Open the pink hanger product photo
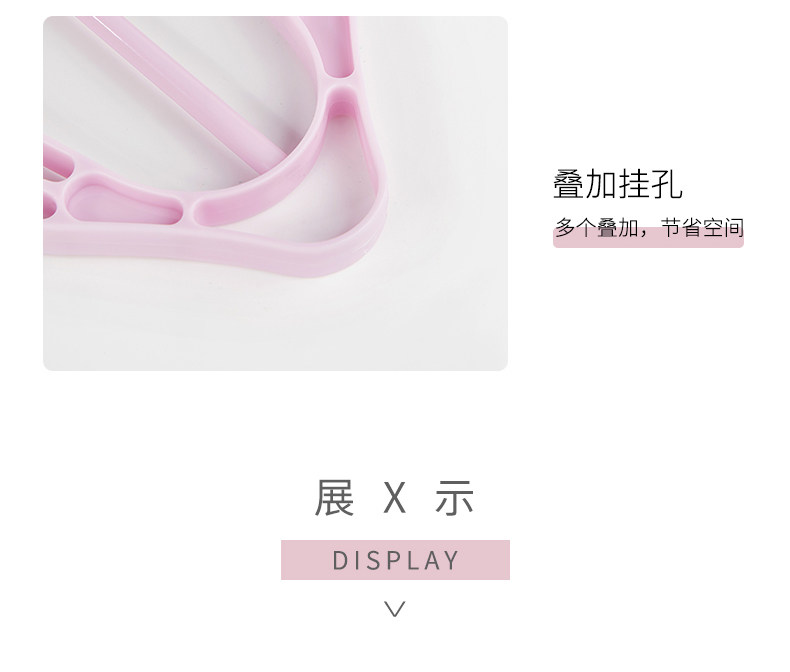 [x=275, y=193]
